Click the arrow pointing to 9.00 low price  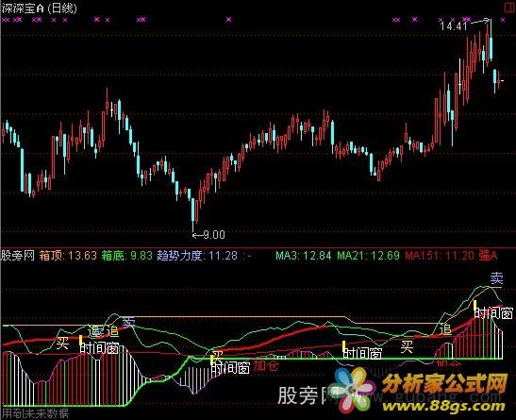click(x=197, y=235)
